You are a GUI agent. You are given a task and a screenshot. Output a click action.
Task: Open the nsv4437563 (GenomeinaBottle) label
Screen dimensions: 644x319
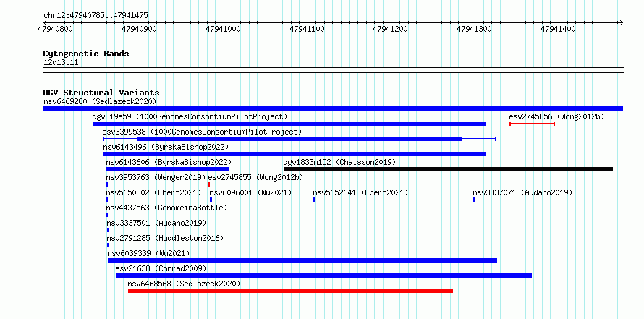(x=166, y=208)
